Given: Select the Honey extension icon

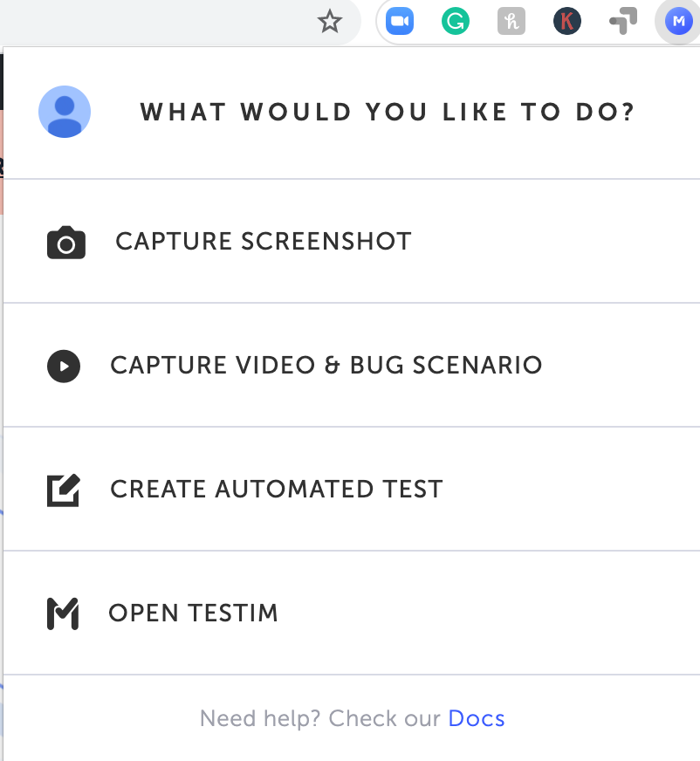Looking at the screenshot, I should point(511,21).
